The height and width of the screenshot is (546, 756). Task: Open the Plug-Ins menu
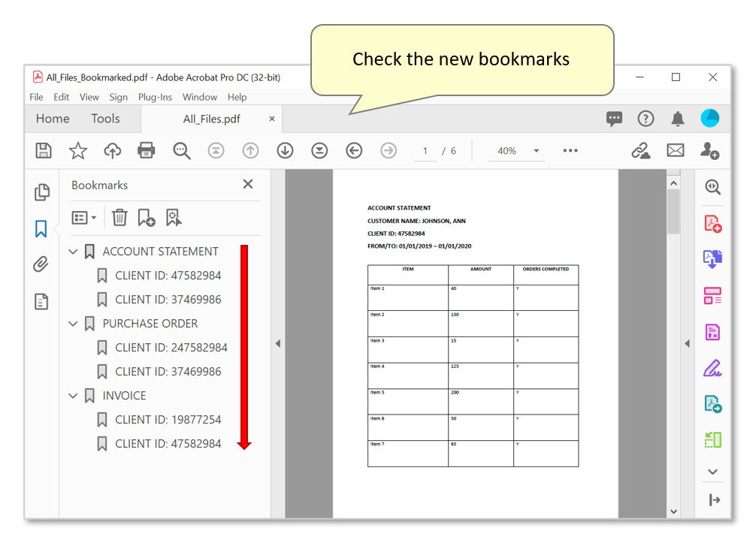[155, 97]
